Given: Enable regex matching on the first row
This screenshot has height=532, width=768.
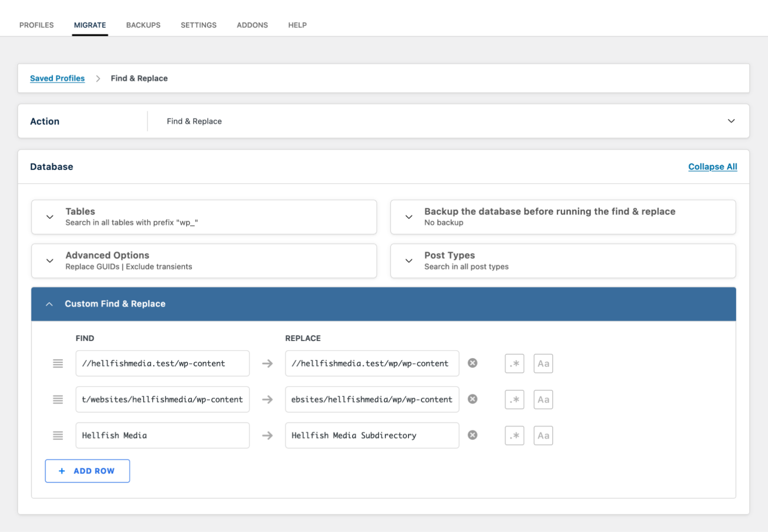Looking at the screenshot, I should (x=514, y=363).
